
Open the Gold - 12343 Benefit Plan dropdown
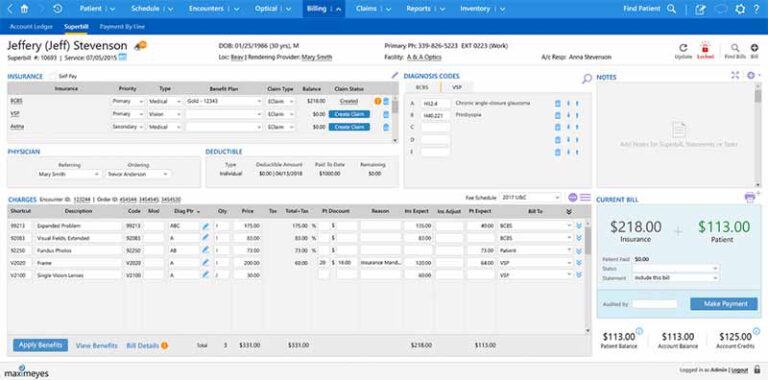(x=223, y=101)
